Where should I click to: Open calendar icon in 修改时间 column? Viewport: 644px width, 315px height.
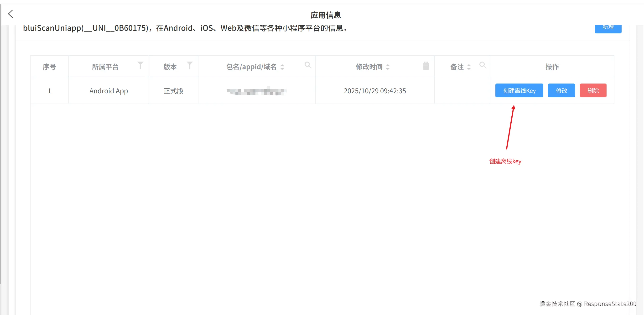pos(426,66)
